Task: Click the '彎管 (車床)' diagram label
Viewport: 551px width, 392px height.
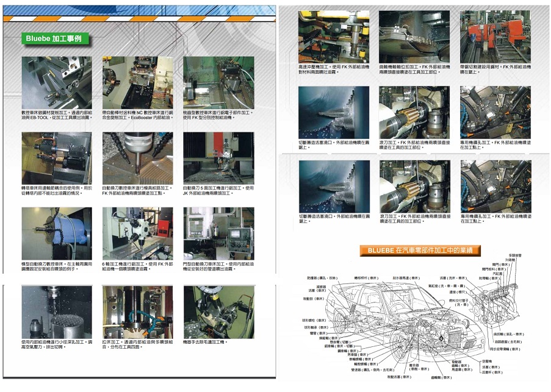Action: (319, 333)
